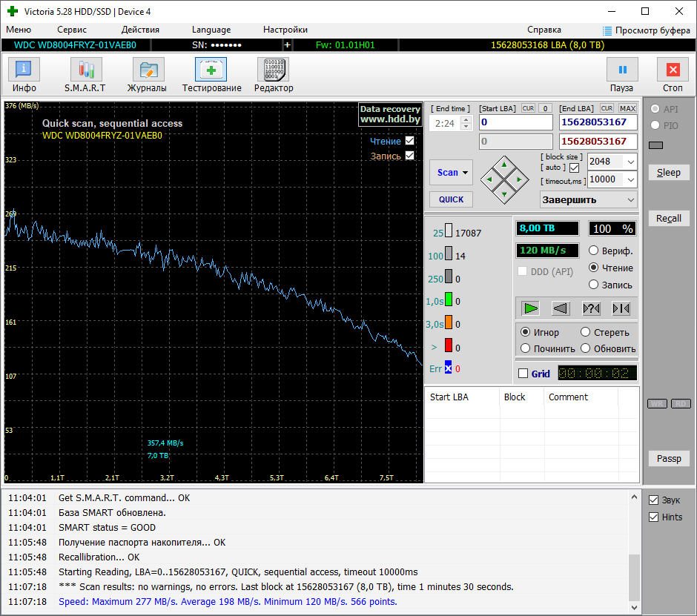Toggle the Grid checkbox
Screen dimensions: 697x616
[x=523, y=374]
